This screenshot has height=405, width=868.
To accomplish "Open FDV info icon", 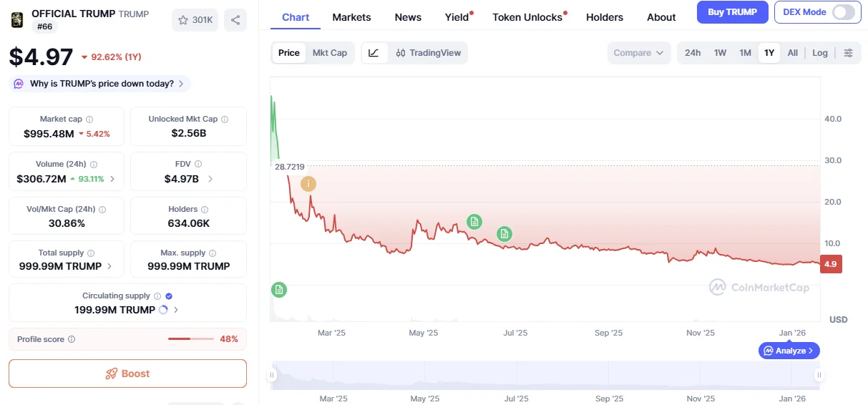I will [198, 165].
